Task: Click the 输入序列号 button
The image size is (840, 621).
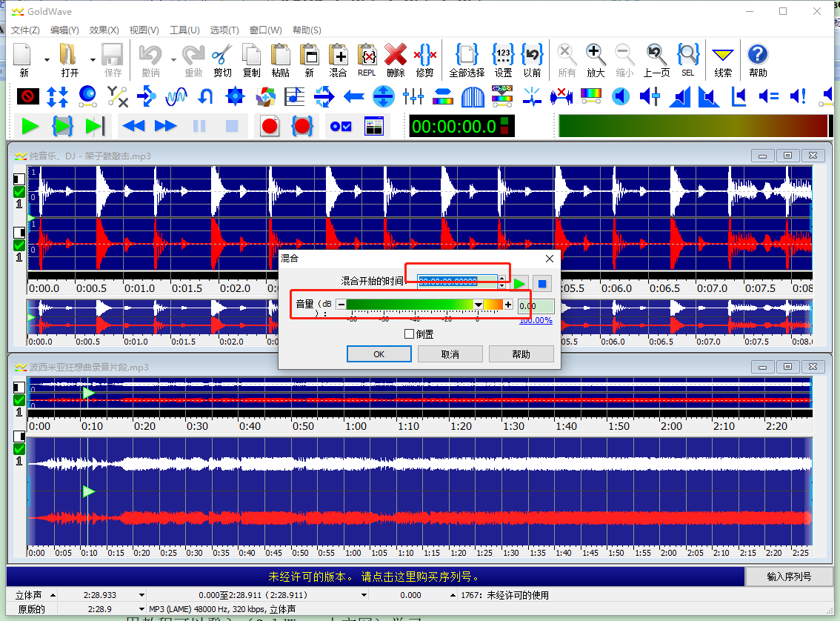Action: pyautogui.click(x=789, y=577)
